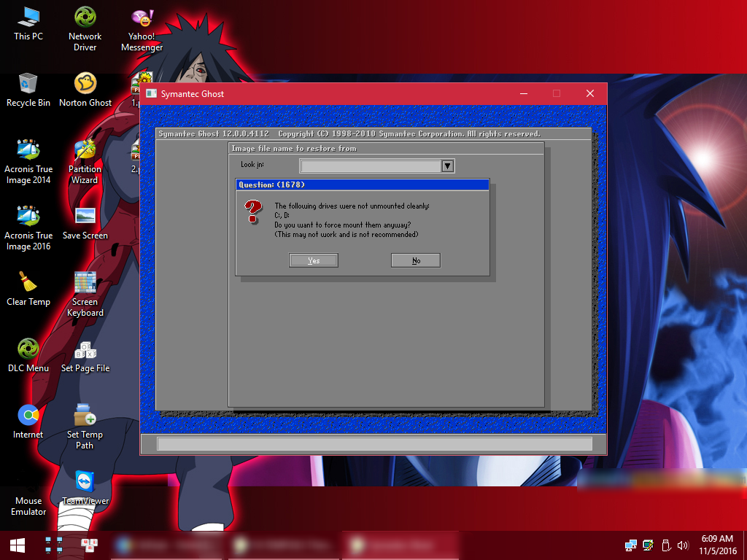Click the monitor pencil tray icon
This screenshot has height=560, width=747.
coord(649,545)
